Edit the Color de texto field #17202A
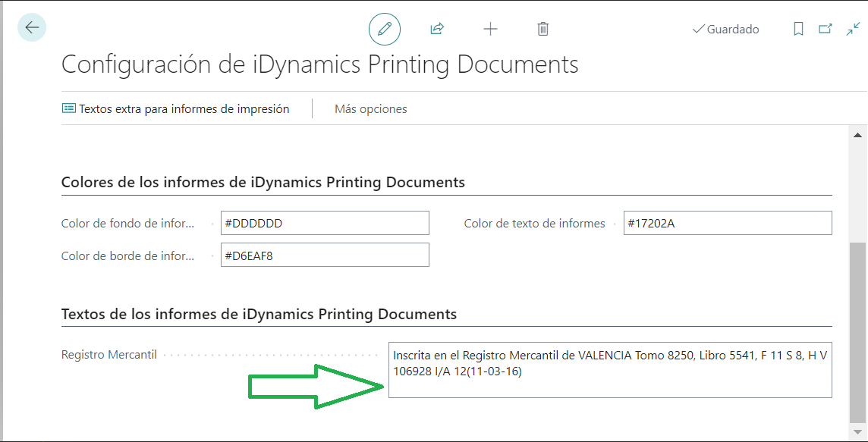The height and width of the screenshot is (442, 868). click(728, 223)
